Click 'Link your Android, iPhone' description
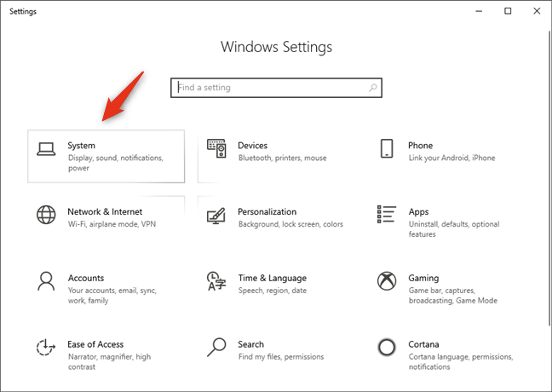Image resolution: width=552 pixels, height=392 pixels. pyautogui.click(x=451, y=158)
